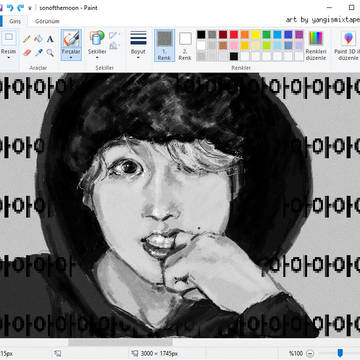
Task: Select the Magnifier tool
Action: 50,52
